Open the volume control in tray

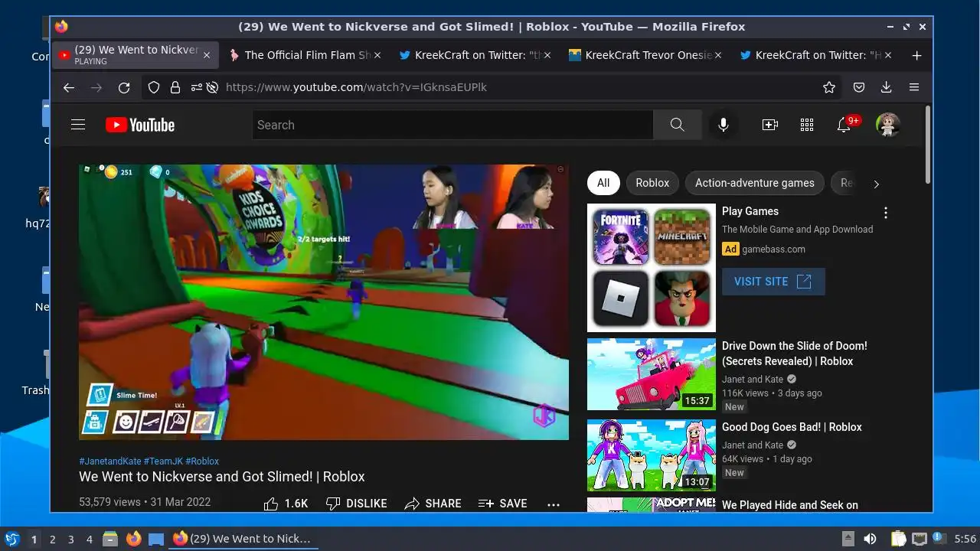pyautogui.click(x=870, y=539)
